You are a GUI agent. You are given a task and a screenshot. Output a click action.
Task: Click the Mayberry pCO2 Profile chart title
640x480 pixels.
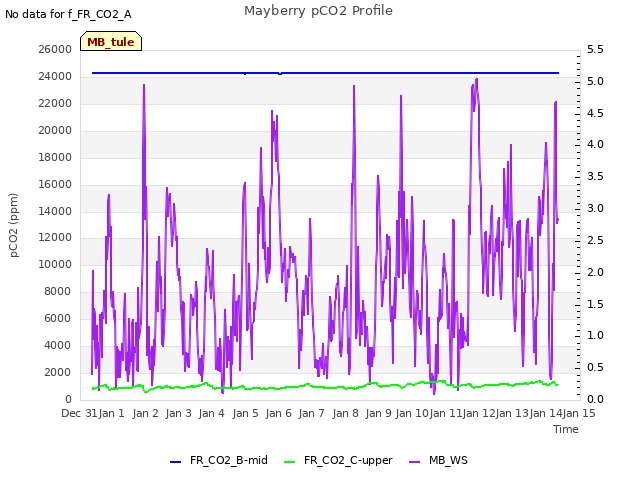pos(318,11)
